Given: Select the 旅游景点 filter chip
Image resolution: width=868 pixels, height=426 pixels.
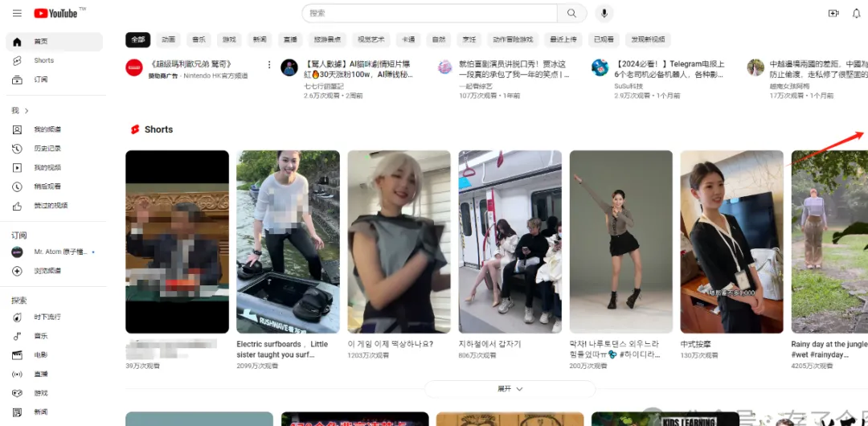Looking at the screenshot, I should (327, 40).
